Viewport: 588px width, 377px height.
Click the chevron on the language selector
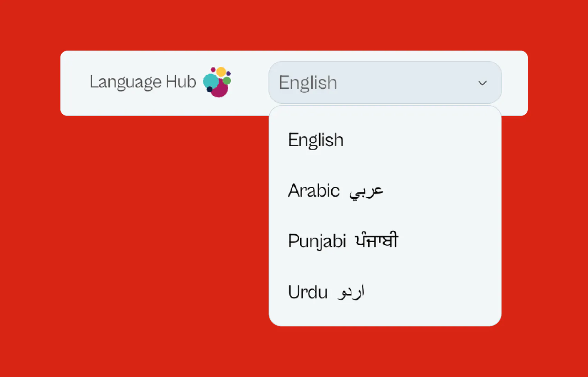483,83
